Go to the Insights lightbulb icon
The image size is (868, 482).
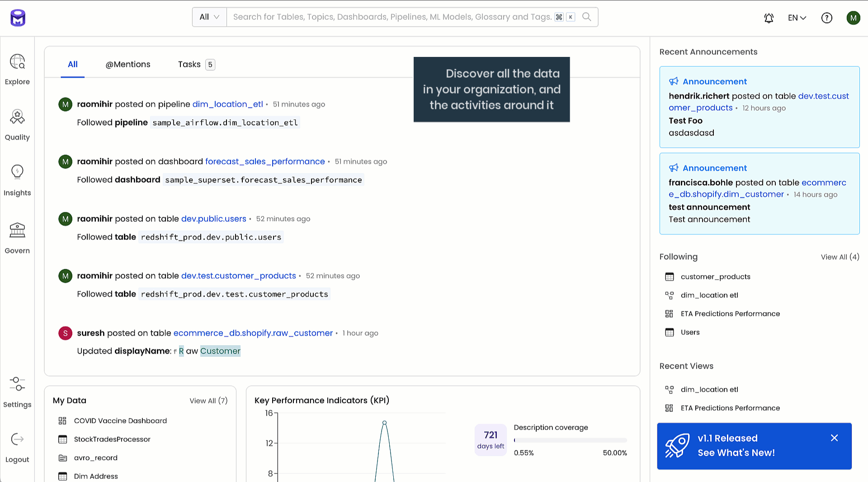[x=17, y=172]
